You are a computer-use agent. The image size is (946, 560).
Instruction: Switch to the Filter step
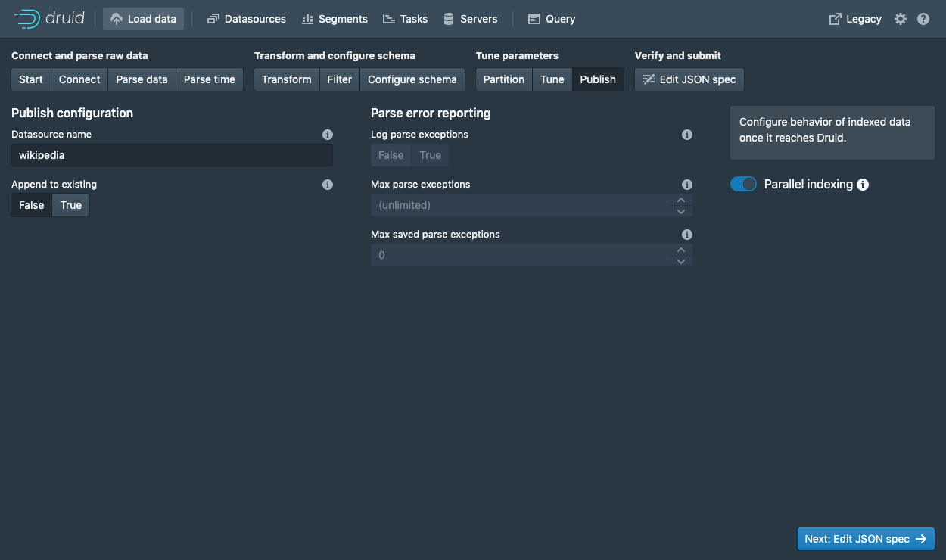tap(340, 79)
